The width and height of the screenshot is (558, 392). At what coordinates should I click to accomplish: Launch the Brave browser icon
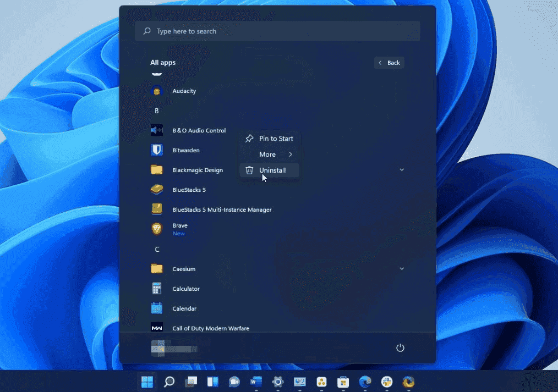[x=157, y=229]
